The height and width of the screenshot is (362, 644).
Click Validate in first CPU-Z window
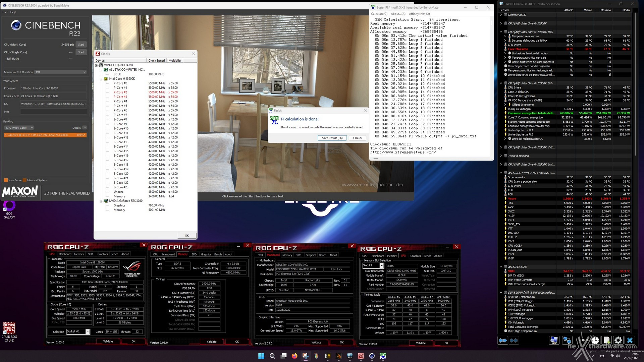pos(108,341)
